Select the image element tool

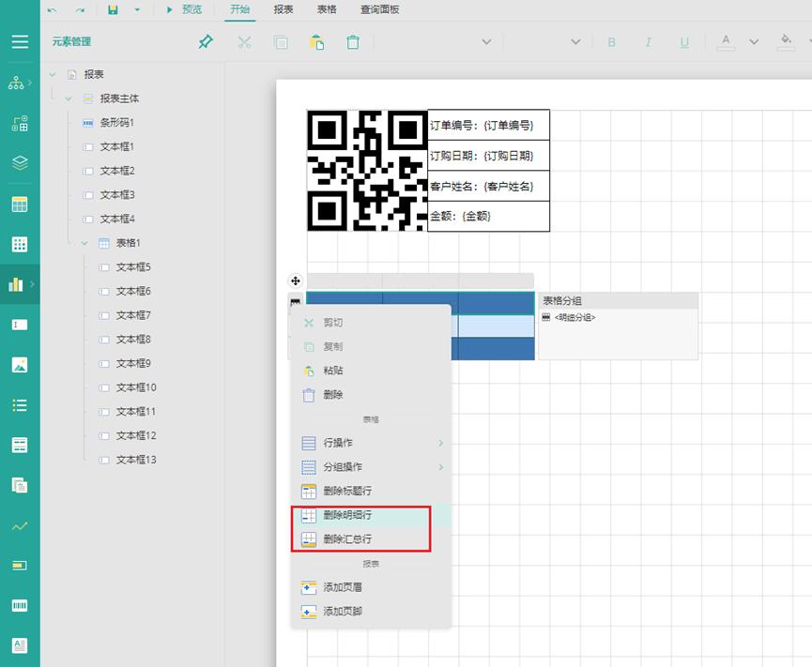coord(20,364)
